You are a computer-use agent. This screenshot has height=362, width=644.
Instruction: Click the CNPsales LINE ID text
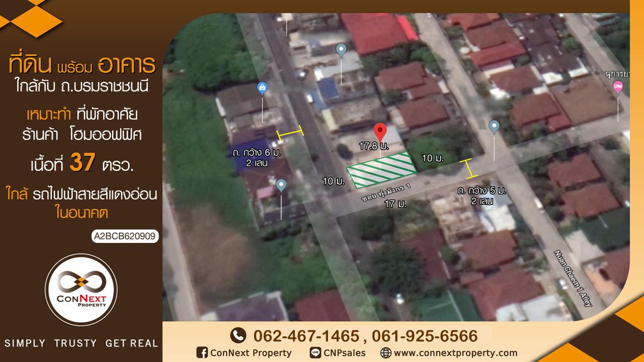point(345,353)
